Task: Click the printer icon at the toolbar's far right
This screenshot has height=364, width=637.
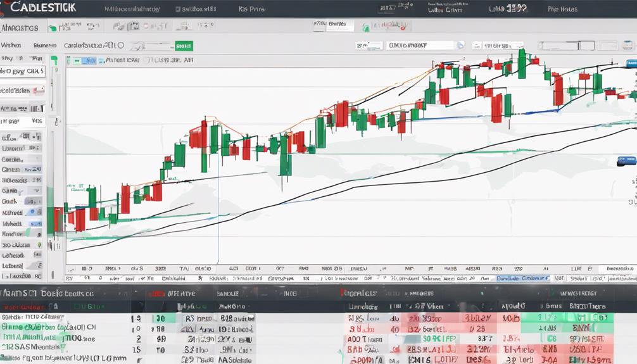Action: (x=628, y=45)
